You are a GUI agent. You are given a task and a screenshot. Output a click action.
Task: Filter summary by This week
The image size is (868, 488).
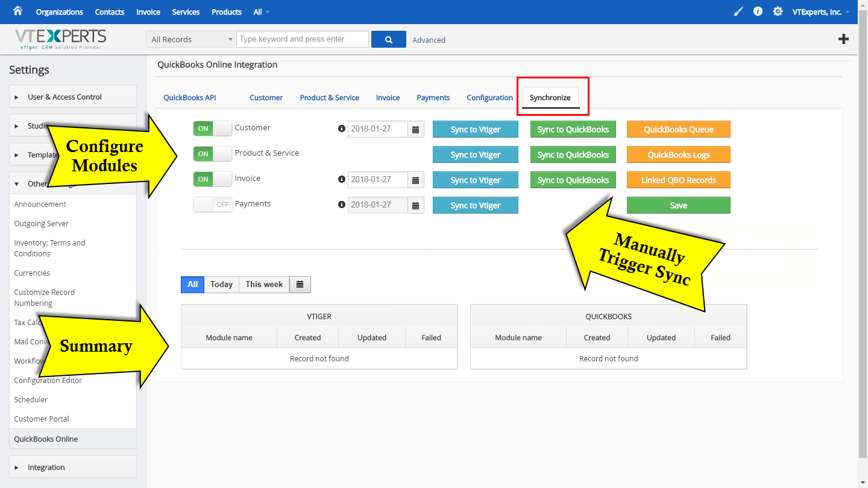click(x=264, y=285)
